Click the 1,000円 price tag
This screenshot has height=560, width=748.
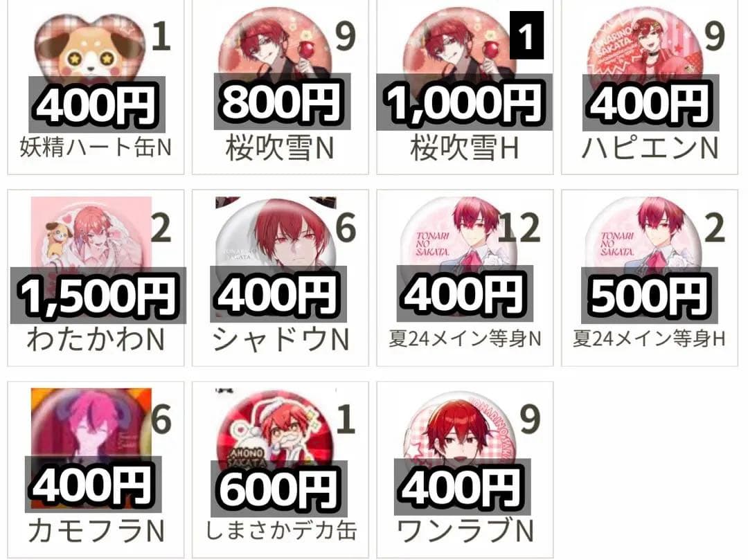pyautogui.click(x=464, y=102)
